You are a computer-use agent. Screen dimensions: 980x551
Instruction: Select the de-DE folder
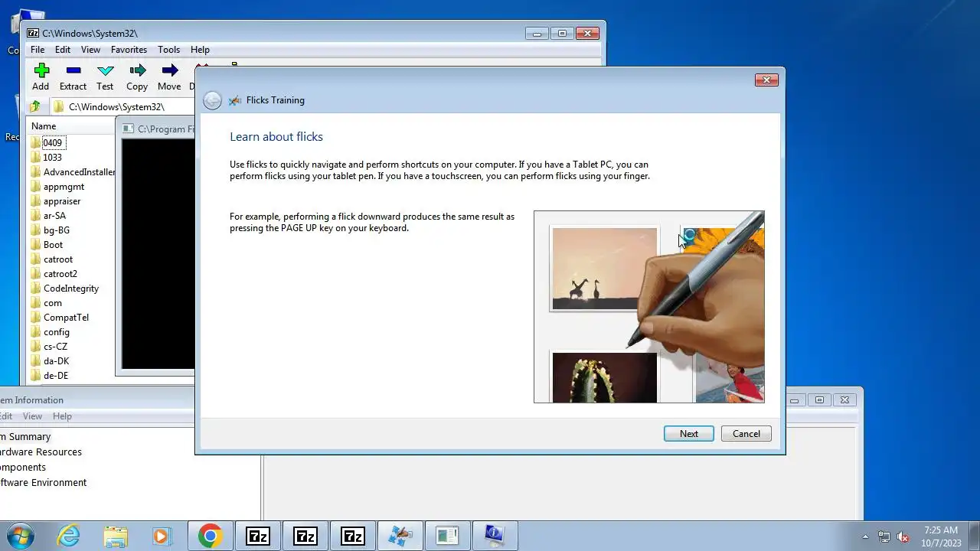[56, 375]
